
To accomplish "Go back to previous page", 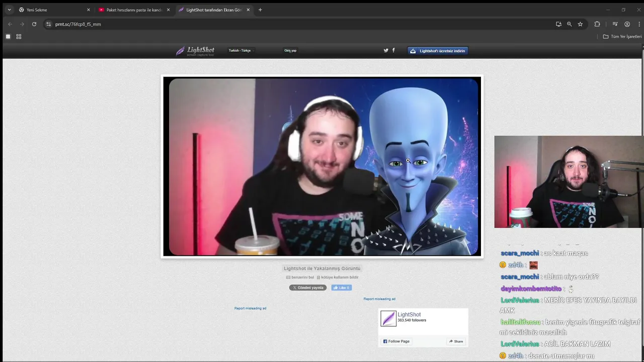I will (x=10, y=24).
